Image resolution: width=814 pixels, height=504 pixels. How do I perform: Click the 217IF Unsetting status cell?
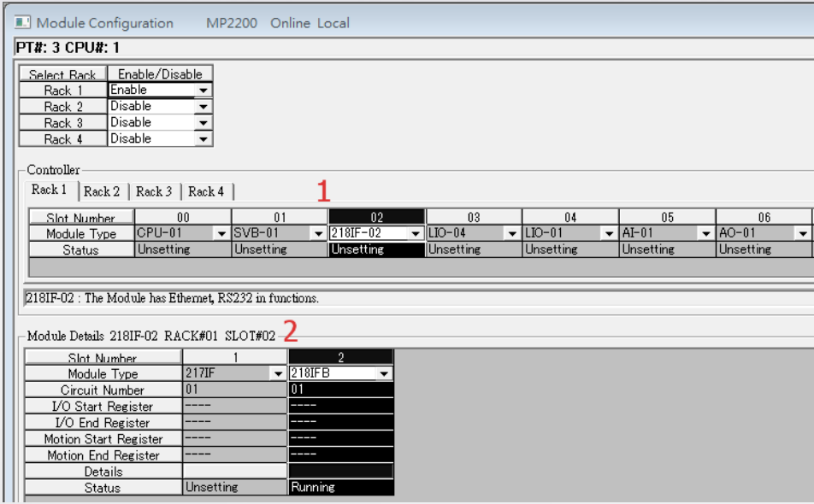235,488
